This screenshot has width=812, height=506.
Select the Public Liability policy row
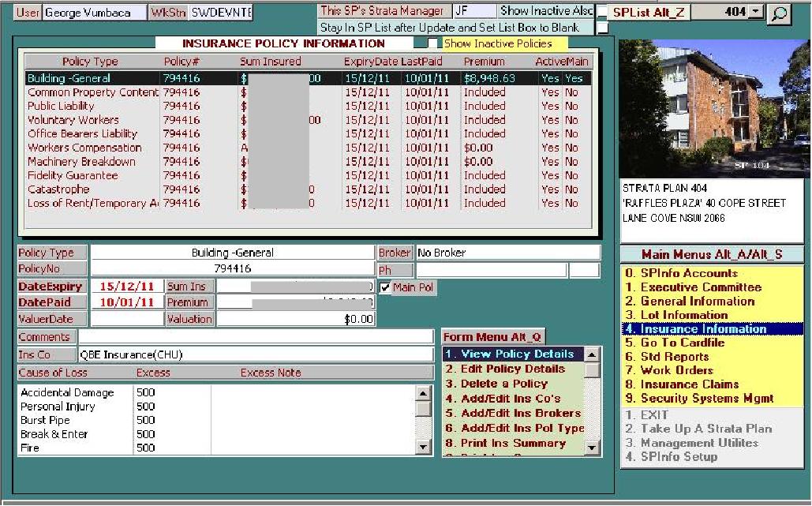coord(61,106)
